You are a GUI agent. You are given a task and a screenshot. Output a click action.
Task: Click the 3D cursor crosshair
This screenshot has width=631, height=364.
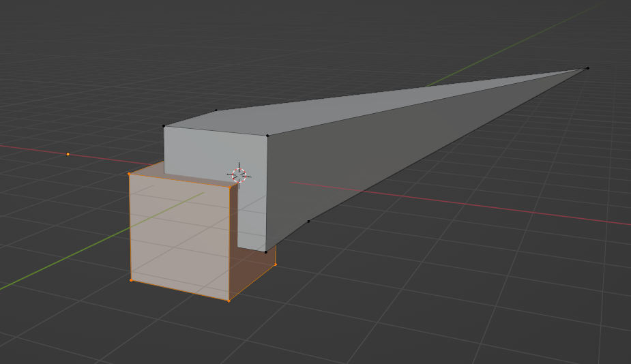coord(239,175)
